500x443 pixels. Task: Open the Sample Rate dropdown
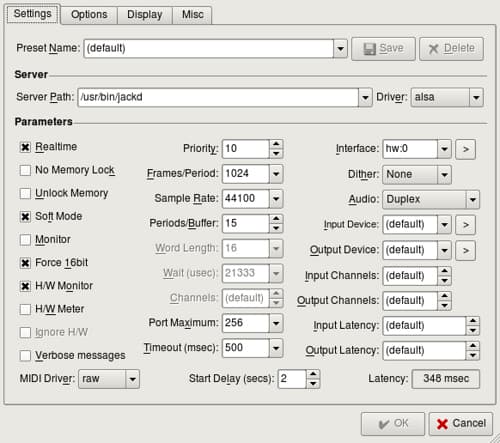pyautogui.click(x=276, y=199)
